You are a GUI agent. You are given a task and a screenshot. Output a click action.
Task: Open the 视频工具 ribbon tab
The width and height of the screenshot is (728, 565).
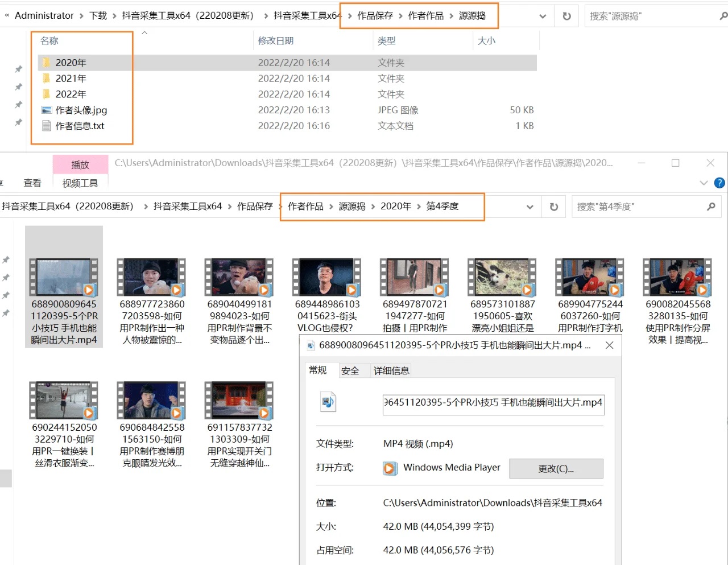pos(80,183)
